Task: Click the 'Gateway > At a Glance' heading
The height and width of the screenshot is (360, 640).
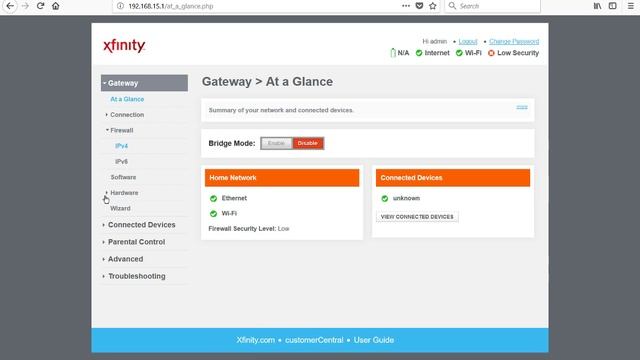Action: 267,82
